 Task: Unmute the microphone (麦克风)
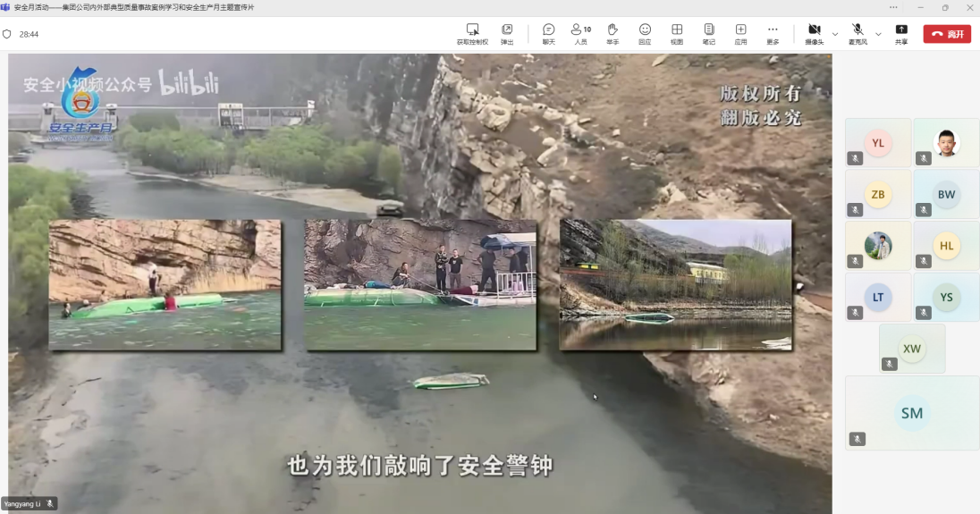point(857,30)
